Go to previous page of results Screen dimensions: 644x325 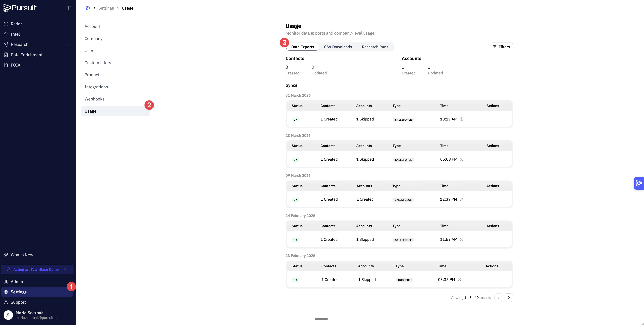[498, 297]
